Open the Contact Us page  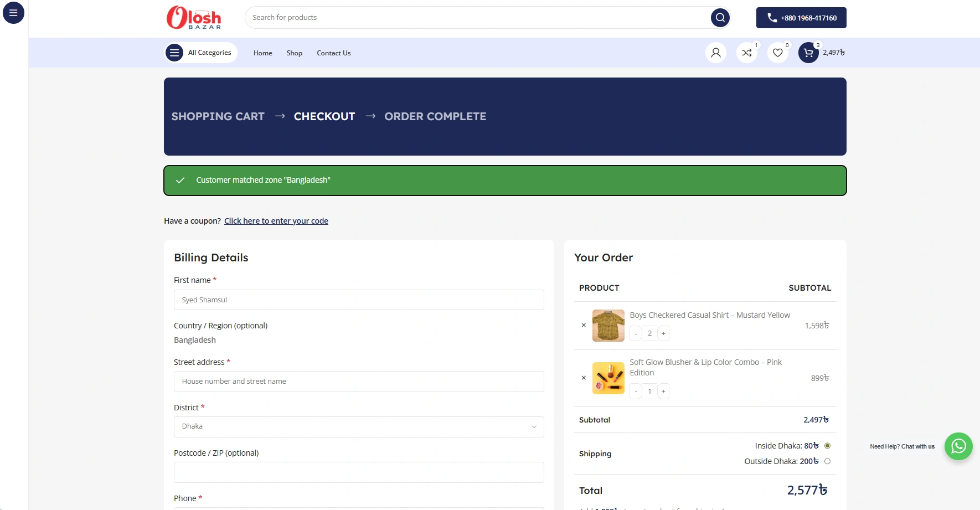(333, 53)
